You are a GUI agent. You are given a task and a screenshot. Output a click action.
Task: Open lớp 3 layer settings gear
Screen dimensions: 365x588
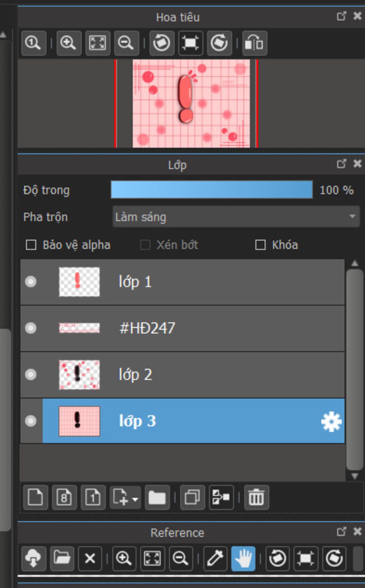point(331,421)
